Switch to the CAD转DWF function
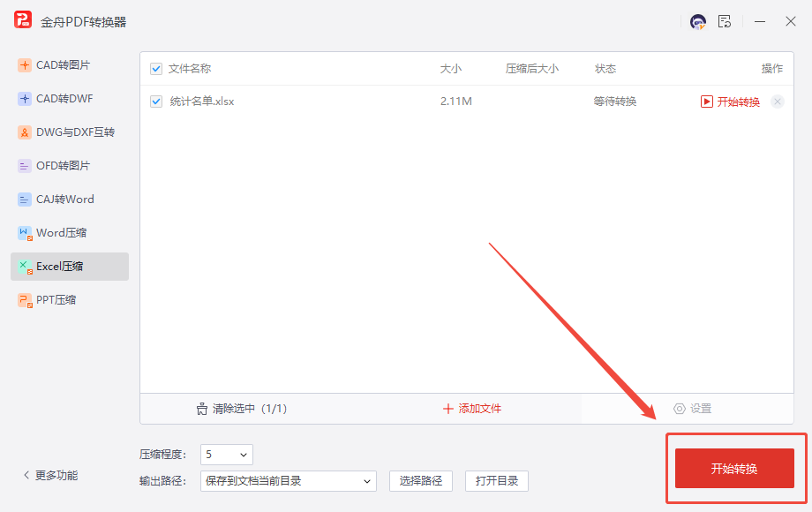 [70, 99]
